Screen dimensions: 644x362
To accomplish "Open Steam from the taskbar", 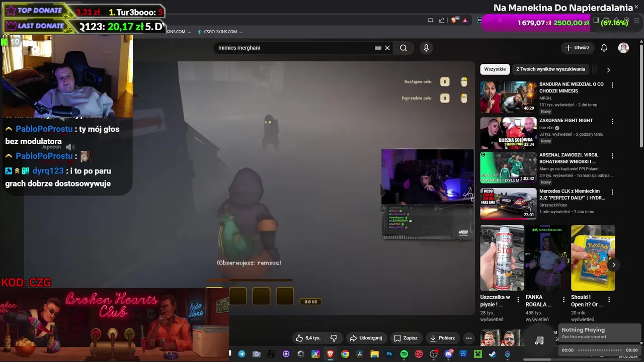I will tap(493, 354).
